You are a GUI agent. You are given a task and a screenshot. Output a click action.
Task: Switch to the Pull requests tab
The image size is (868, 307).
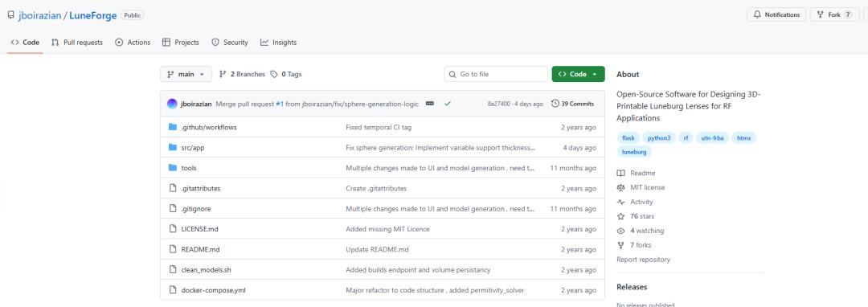click(x=77, y=43)
